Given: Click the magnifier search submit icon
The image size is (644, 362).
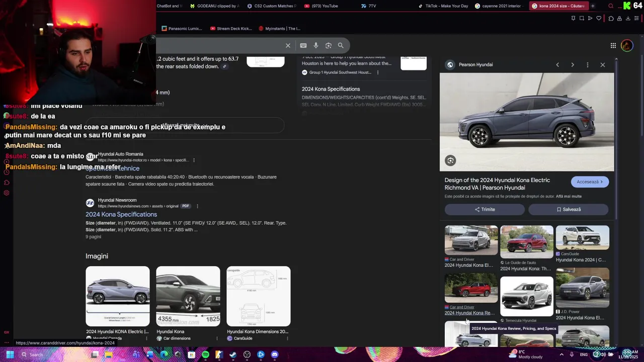Looking at the screenshot, I should pos(341,45).
